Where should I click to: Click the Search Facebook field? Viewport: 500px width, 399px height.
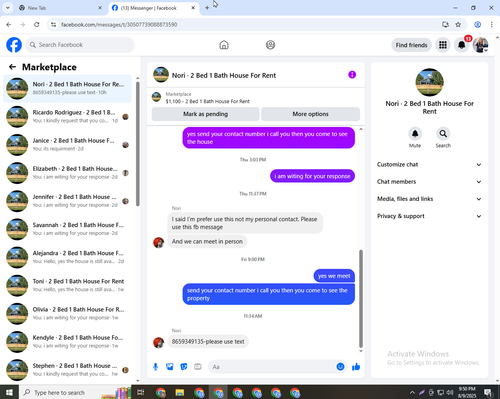click(x=80, y=45)
